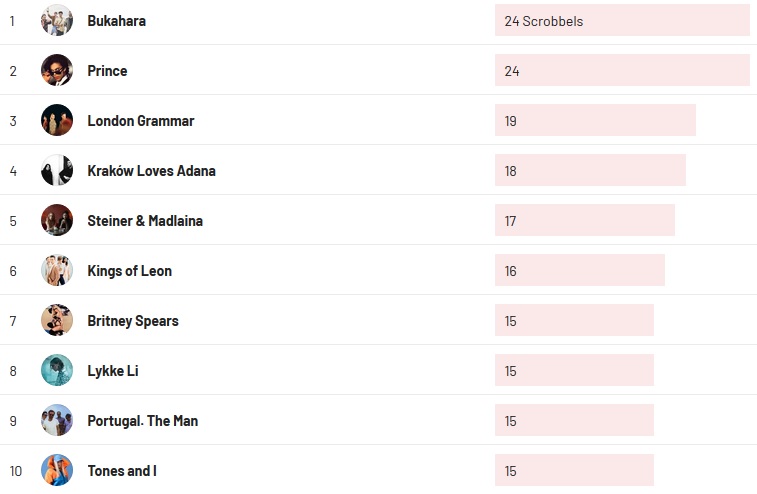Viewport: 757px width, 494px height.
Task: Click London Grammar avatar thumbnail
Action: pos(57,120)
